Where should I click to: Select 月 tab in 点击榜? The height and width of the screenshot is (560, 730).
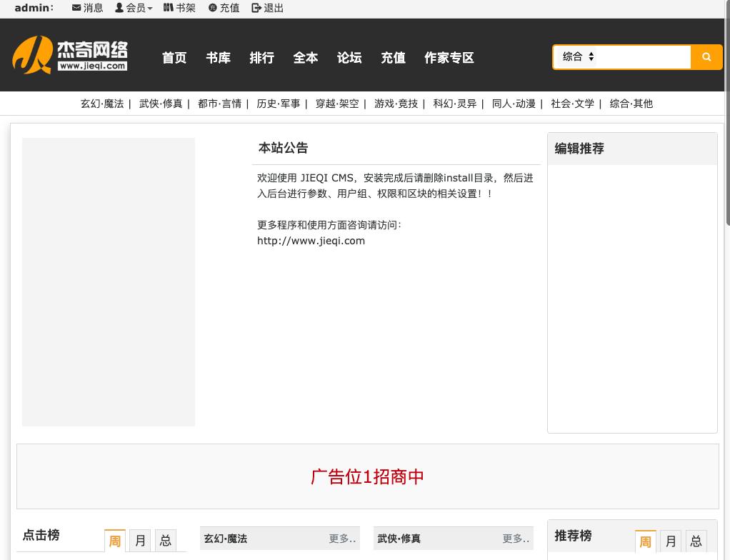(x=140, y=541)
